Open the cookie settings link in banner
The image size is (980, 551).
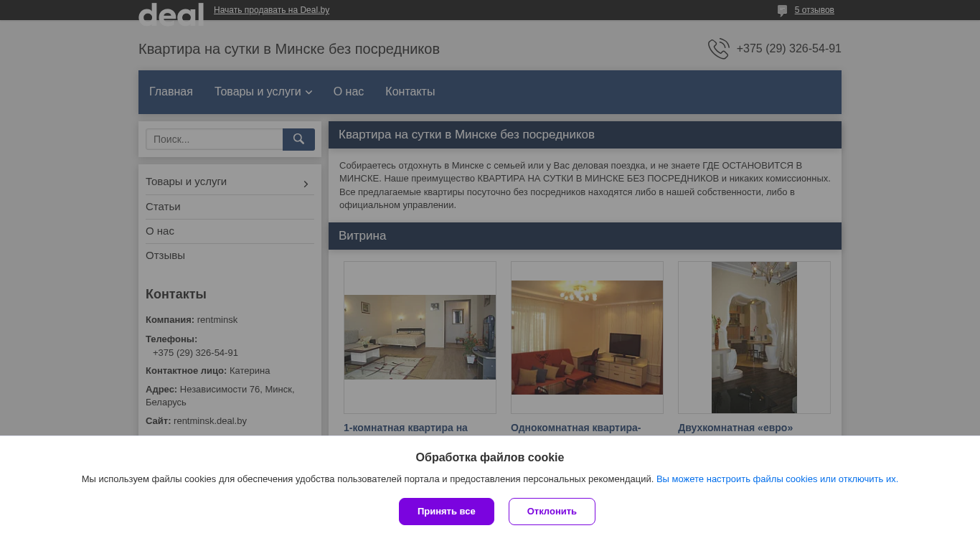777,479
